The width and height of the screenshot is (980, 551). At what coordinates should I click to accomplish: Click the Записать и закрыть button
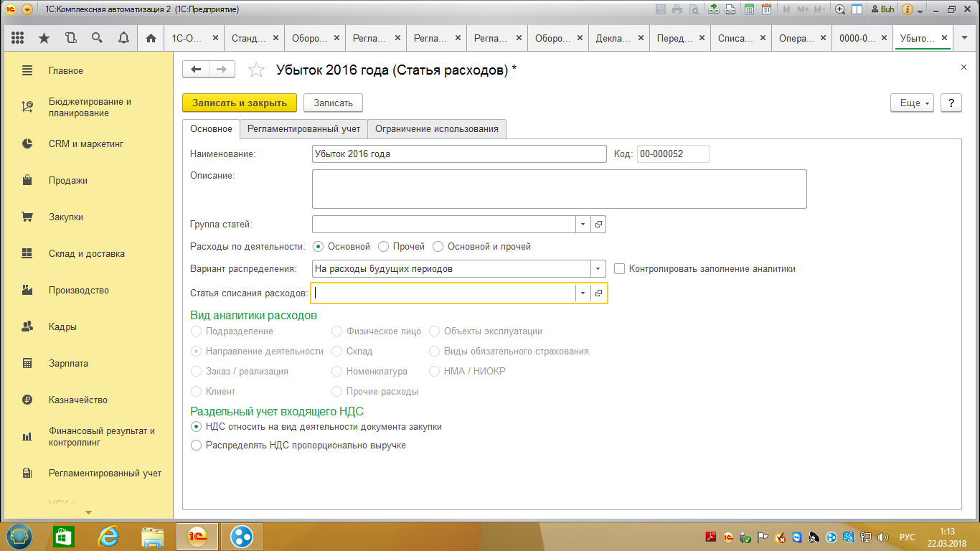coord(240,103)
